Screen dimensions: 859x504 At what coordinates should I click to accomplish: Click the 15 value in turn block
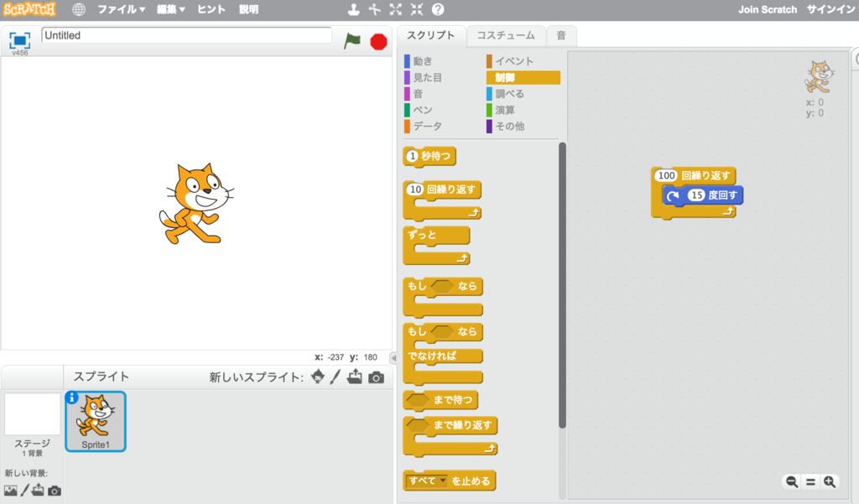tap(696, 195)
